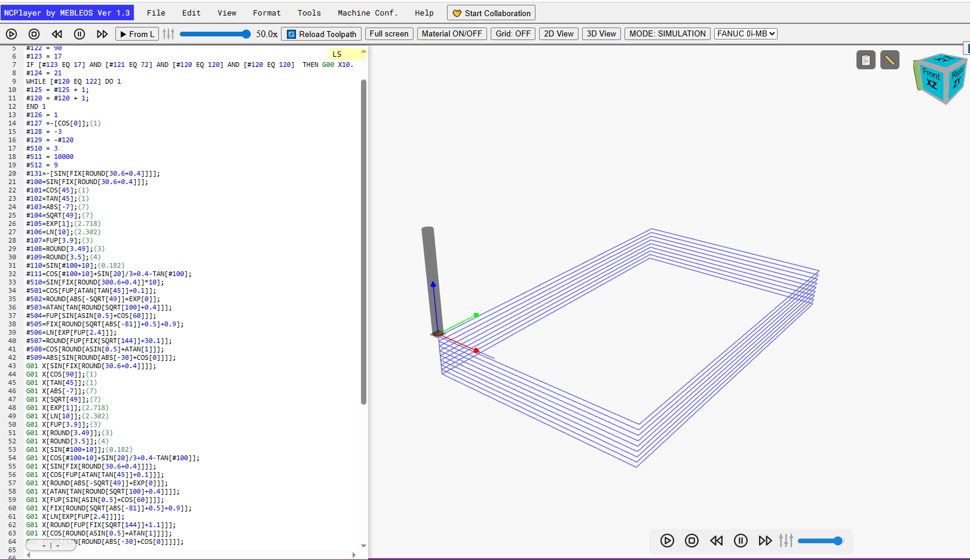The height and width of the screenshot is (560, 970).
Task: Click the code editor vertical scrollbar
Action: pyautogui.click(x=363, y=242)
